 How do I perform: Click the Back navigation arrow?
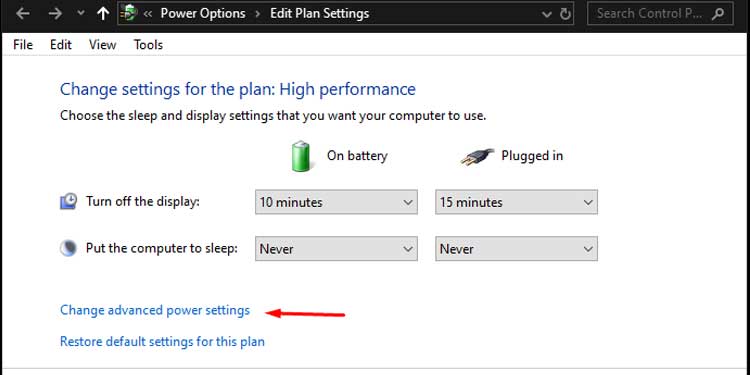tap(22, 13)
